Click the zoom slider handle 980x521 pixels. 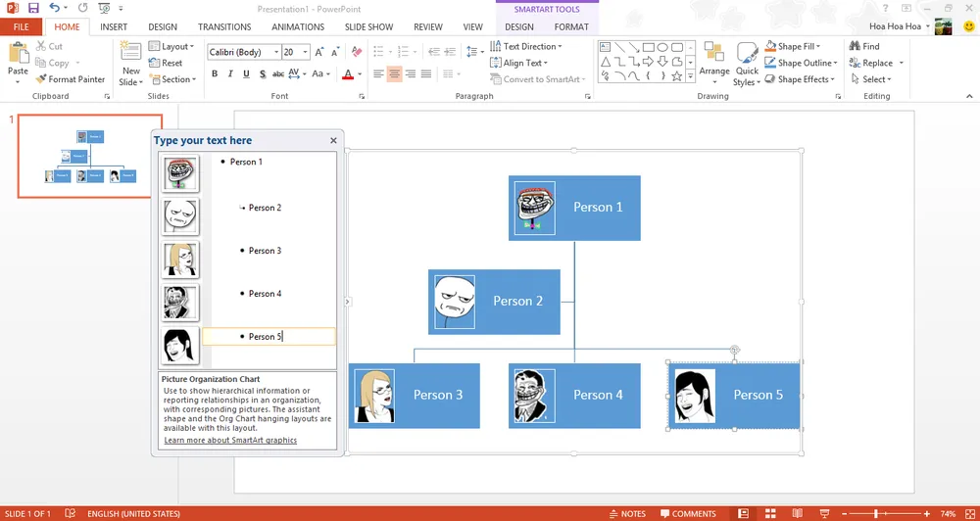877,513
